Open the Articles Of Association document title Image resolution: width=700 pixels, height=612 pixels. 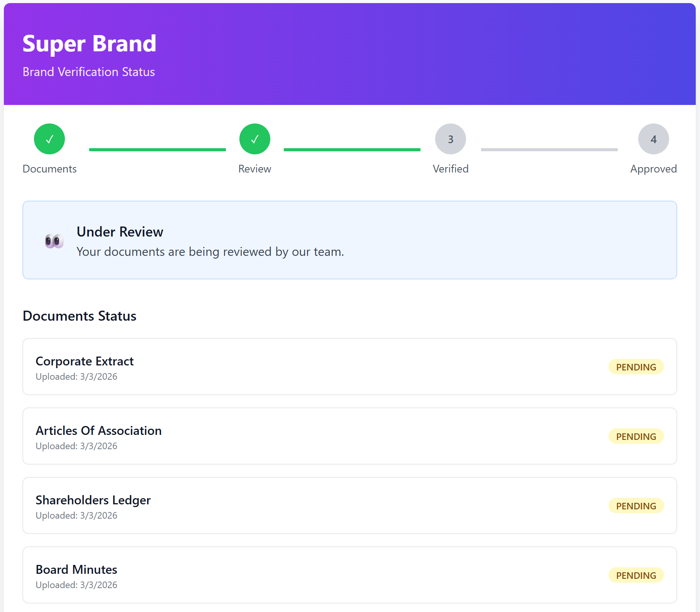99,431
